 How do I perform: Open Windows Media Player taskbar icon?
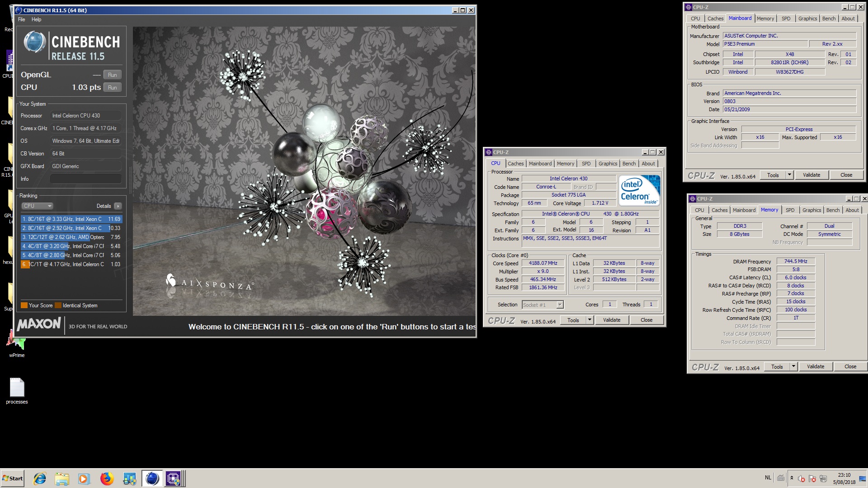point(84,479)
